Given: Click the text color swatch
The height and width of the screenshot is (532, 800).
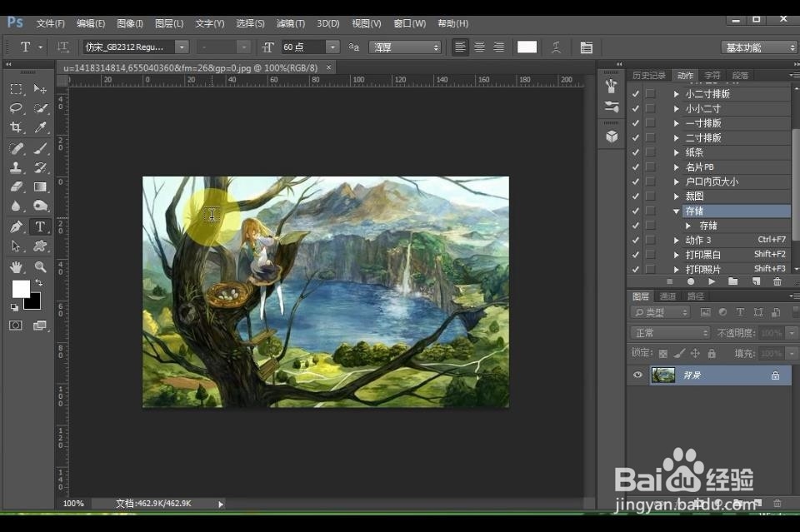Looking at the screenshot, I should tap(527, 47).
